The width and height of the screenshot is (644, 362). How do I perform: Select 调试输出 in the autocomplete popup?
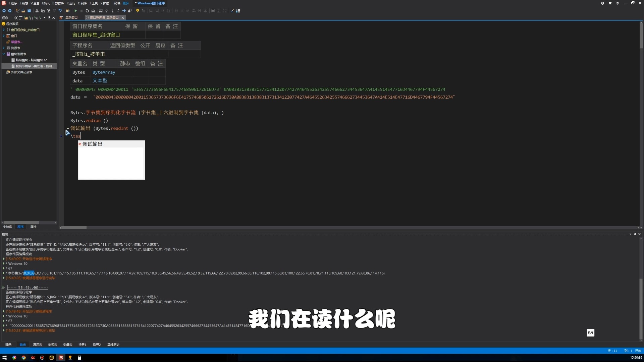[x=93, y=144]
